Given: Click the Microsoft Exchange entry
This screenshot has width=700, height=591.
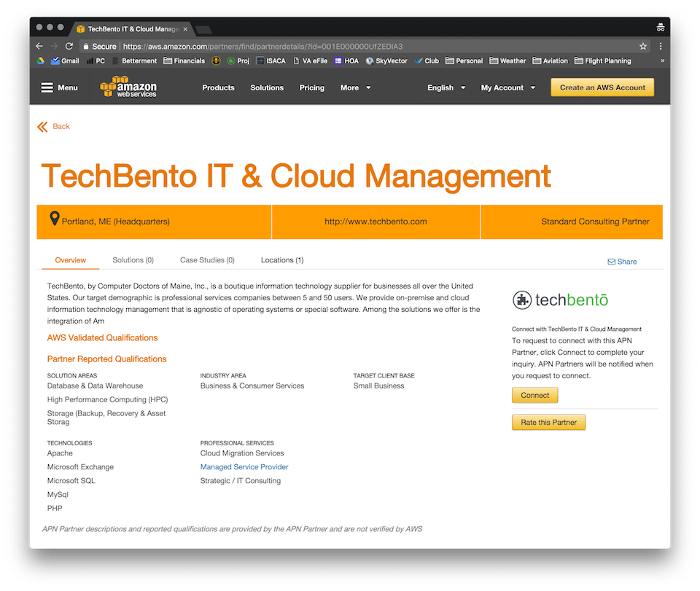Looking at the screenshot, I should 80,466.
